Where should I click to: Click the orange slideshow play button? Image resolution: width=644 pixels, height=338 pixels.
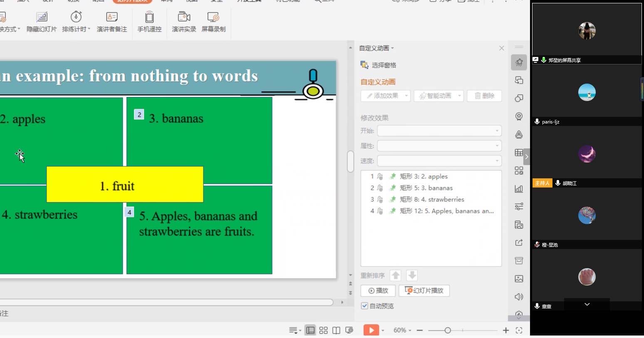click(x=371, y=330)
